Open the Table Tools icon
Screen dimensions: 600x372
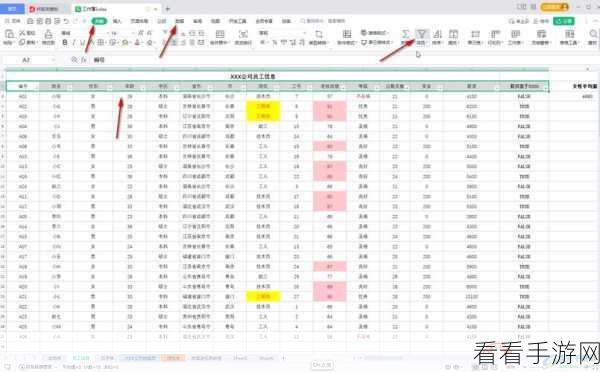(x=570, y=34)
